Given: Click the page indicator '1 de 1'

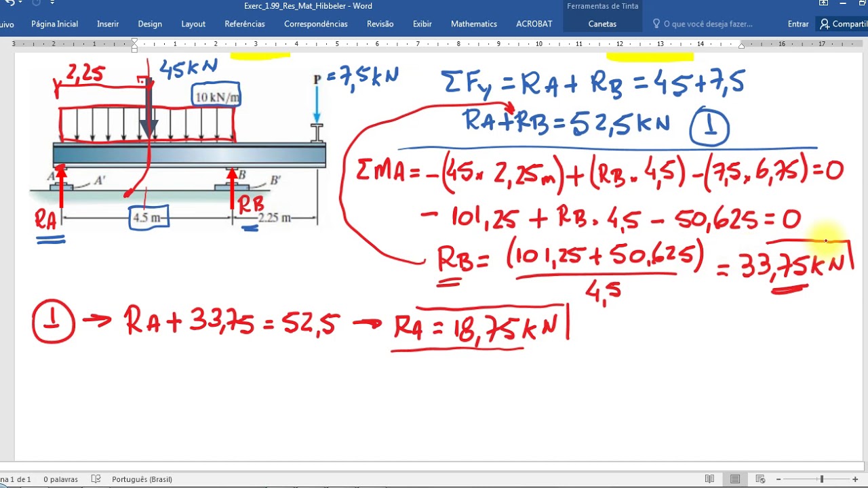Looking at the screenshot, I should click(15, 479).
